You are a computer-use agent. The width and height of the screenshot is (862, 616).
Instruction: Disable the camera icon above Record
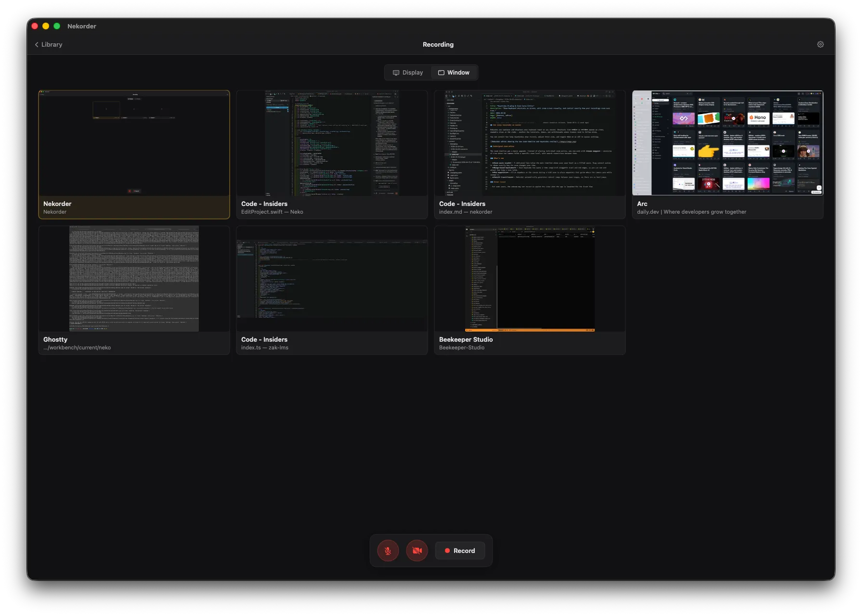click(417, 550)
